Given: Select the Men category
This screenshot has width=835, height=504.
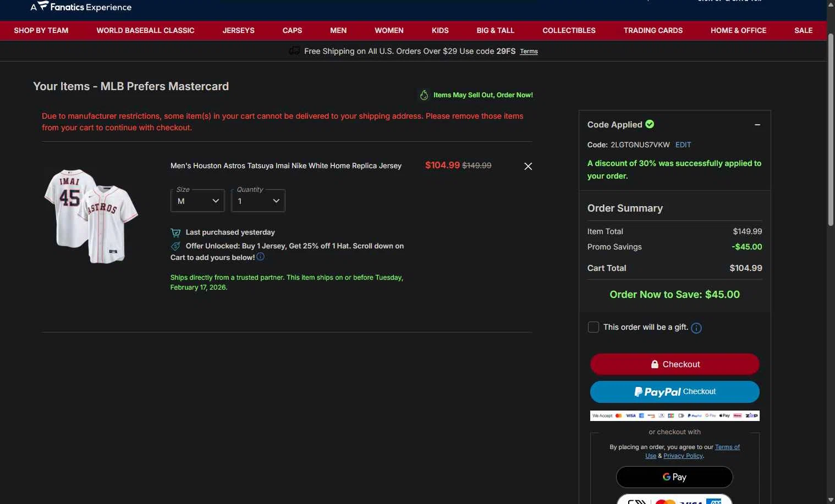Looking at the screenshot, I should coord(338,30).
